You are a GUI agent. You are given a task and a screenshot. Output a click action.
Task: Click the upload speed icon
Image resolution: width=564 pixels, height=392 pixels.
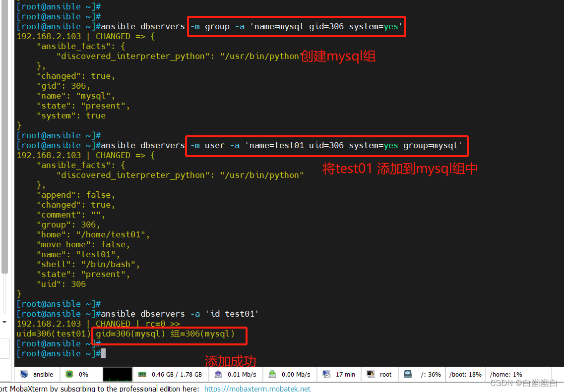tap(218, 375)
